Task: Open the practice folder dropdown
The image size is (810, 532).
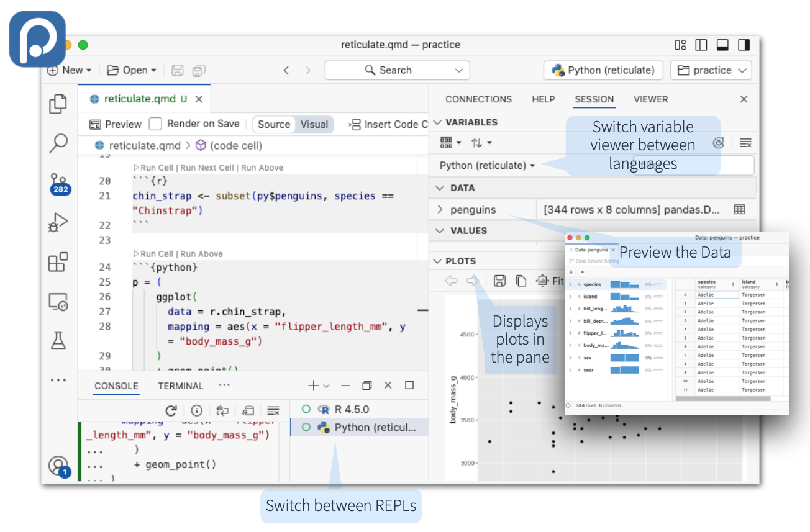Action: 711,70
